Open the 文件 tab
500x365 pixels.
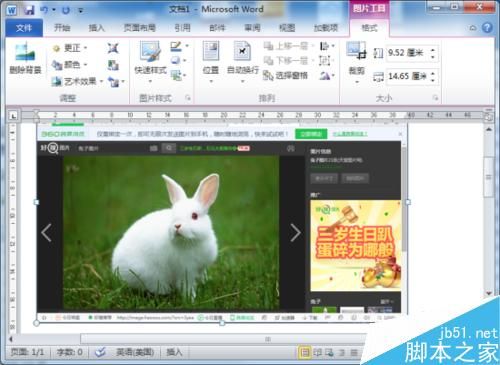(24, 28)
